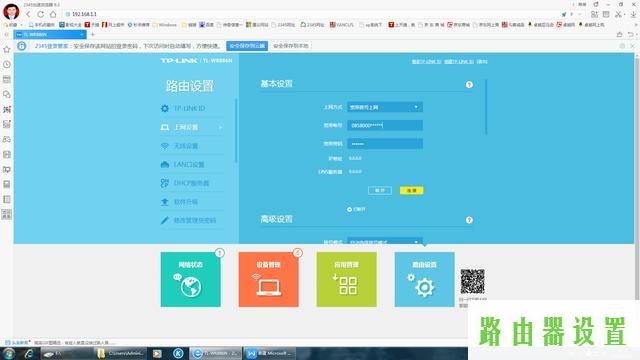The image size is (640, 360).
Task: Click the favorites star icon in left sidebar
Action: pyautogui.click(x=7, y=49)
